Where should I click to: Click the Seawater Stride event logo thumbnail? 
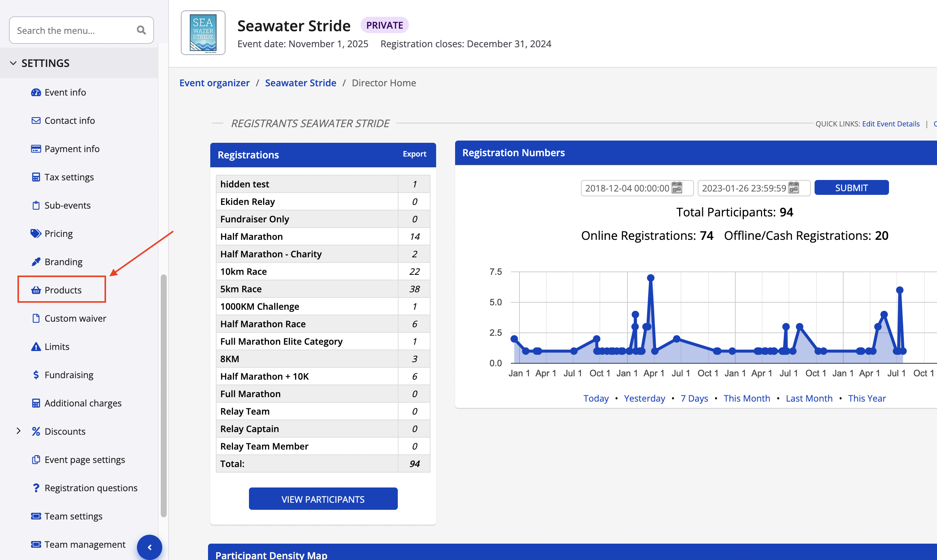tap(203, 33)
